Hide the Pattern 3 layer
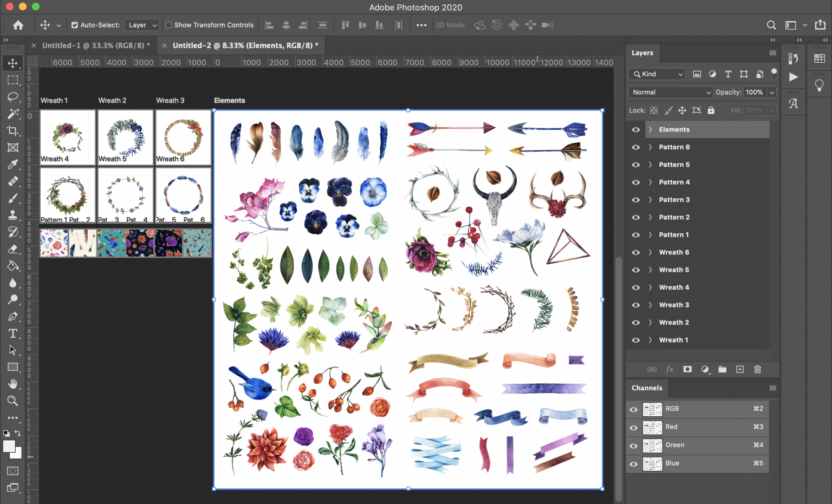This screenshot has width=832, height=504. [x=635, y=199]
